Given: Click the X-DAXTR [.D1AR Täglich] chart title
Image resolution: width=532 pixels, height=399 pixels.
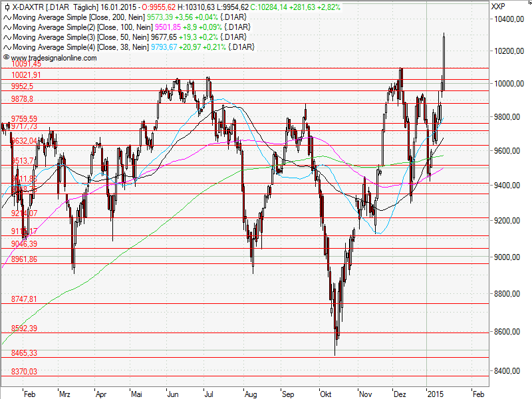Looking at the screenshot, I should (53, 8).
